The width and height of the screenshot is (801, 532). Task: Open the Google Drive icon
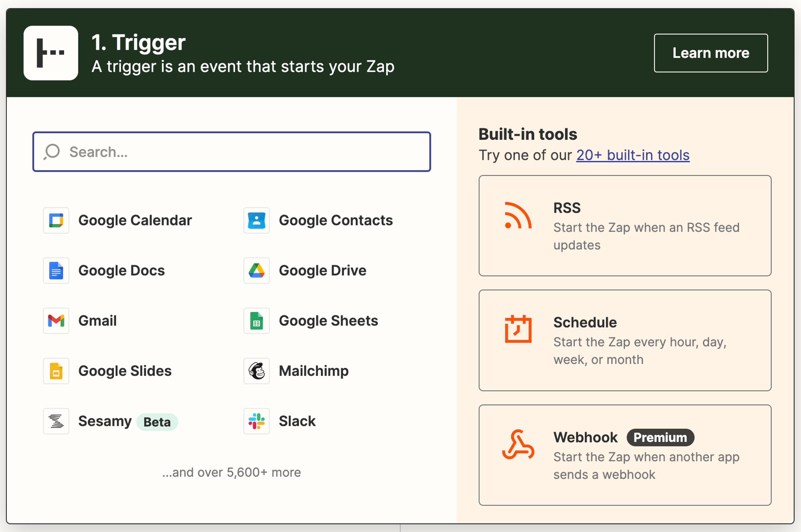(x=257, y=270)
